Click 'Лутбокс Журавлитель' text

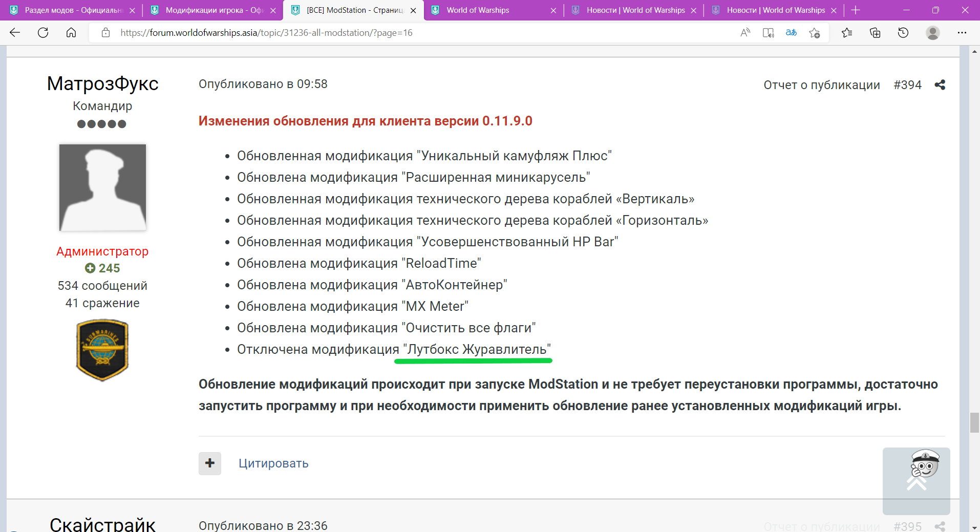(477, 349)
